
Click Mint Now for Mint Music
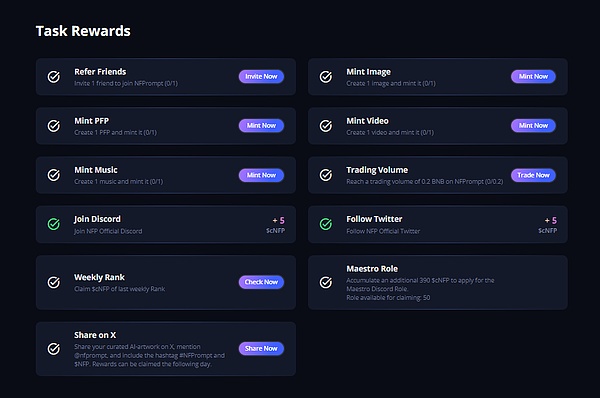261,175
